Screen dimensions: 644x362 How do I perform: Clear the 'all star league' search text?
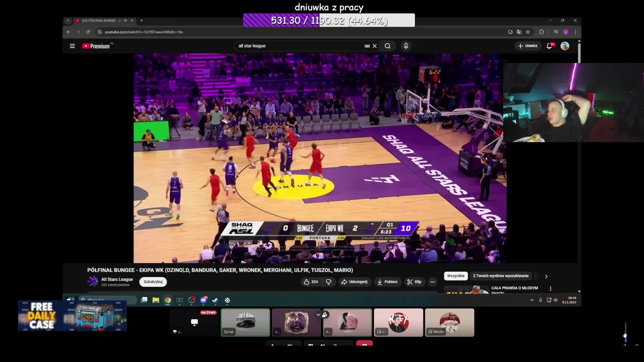(x=374, y=46)
